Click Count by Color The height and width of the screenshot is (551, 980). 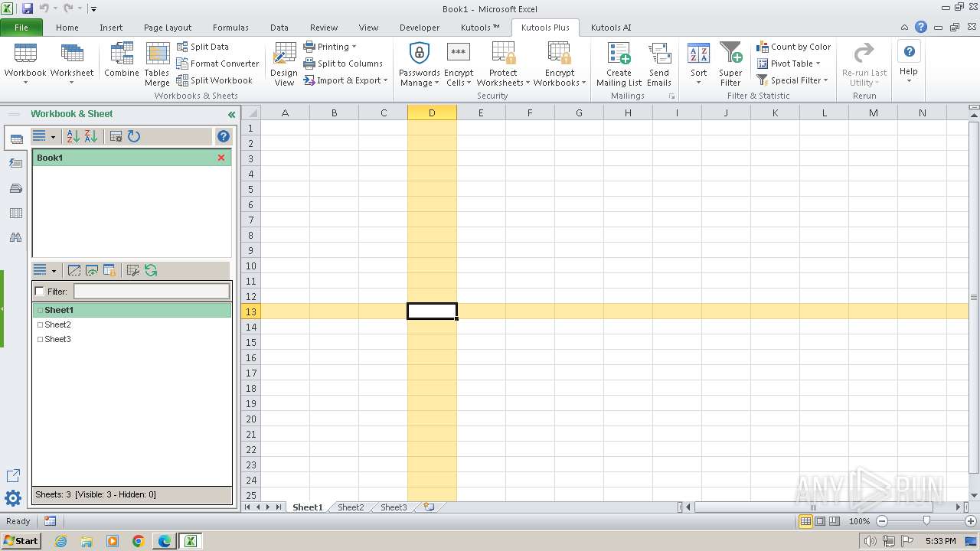[x=793, y=47]
